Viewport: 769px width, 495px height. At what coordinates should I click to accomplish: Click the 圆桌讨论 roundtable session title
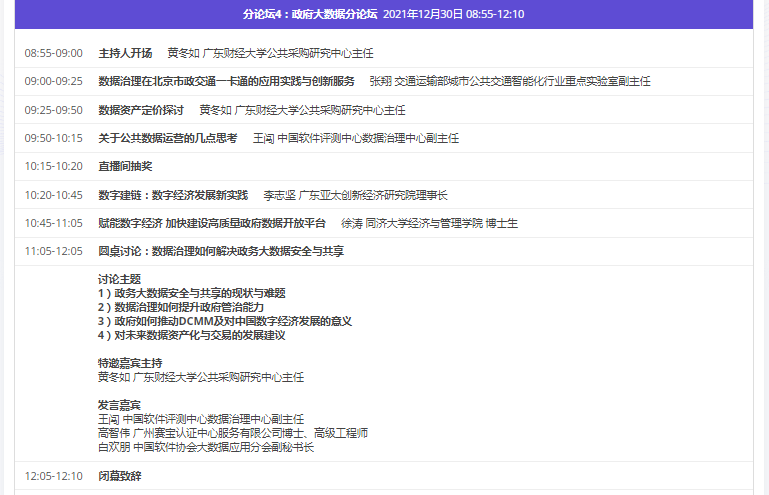point(220,251)
